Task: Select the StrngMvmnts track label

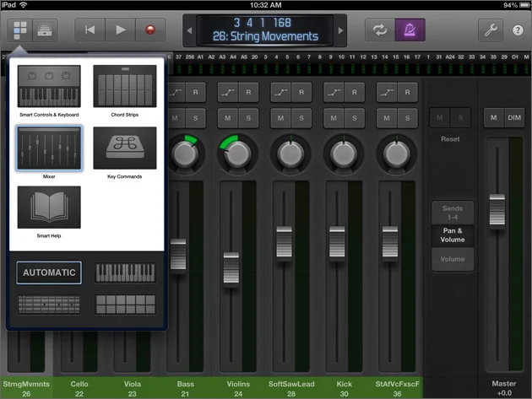Action: click(x=26, y=388)
